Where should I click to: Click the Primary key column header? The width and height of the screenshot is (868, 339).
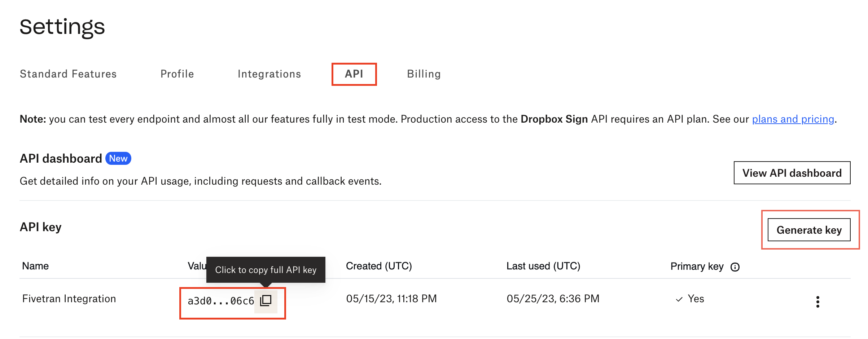[x=697, y=266]
